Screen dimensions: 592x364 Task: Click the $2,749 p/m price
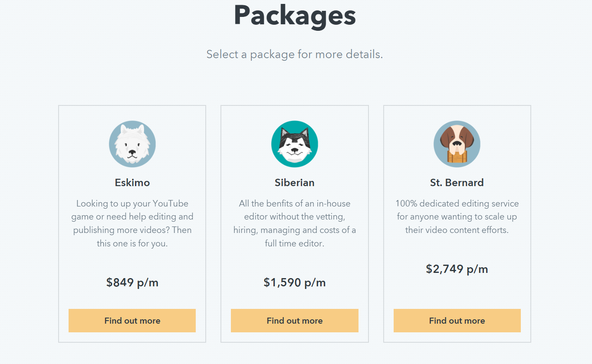click(457, 269)
